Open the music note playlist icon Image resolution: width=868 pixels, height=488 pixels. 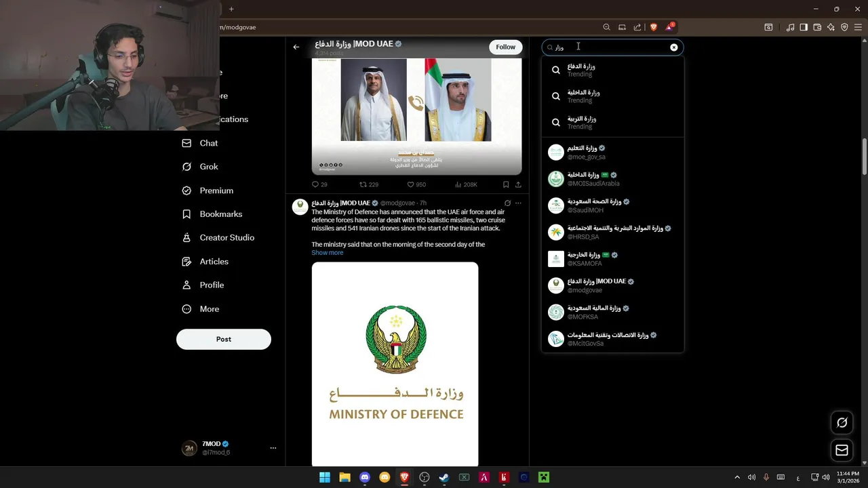790,27
